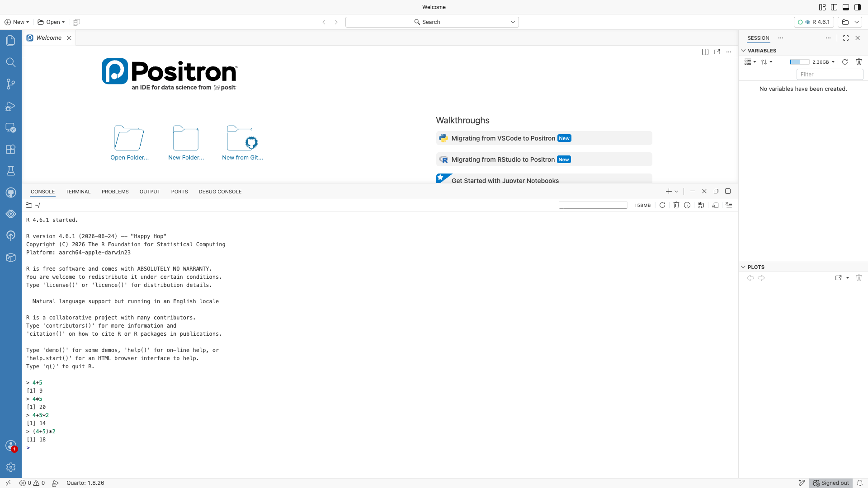
Task: Click the Filter variables input field
Action: (830, 75)
